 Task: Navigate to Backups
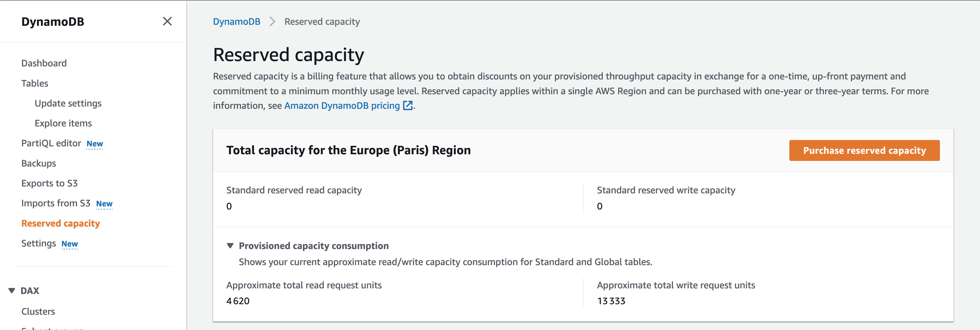(39, 163)
